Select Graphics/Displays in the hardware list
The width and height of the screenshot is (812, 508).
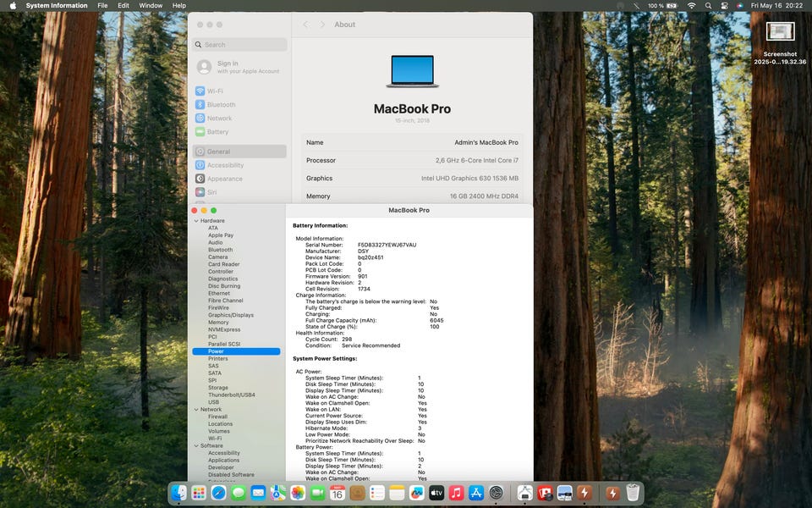point(231,315)
